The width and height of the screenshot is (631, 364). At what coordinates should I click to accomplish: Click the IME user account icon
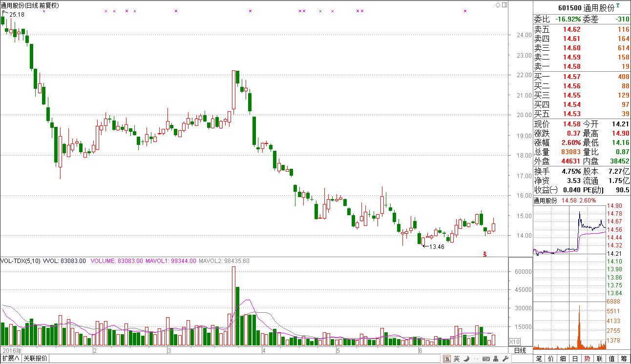(496, 359)
